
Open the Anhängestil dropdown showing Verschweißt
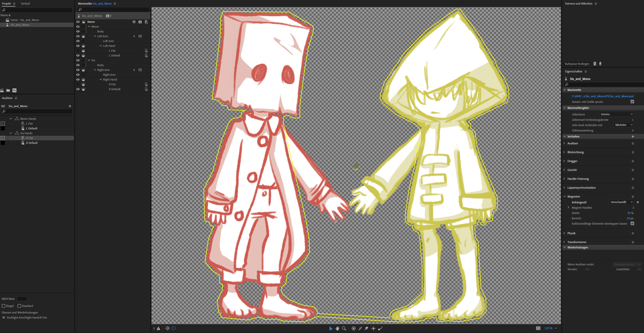point(621,202)
